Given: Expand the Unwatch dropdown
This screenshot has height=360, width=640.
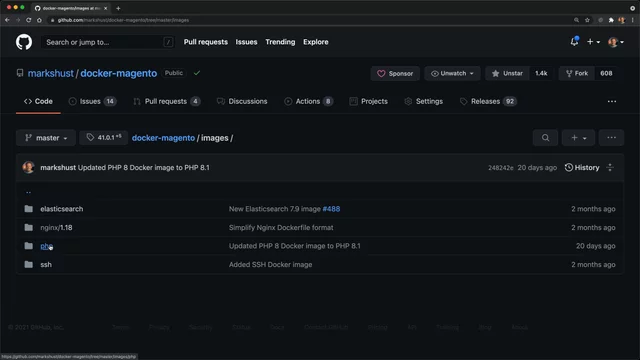Looking at the screenshot, I should [452, 73].
